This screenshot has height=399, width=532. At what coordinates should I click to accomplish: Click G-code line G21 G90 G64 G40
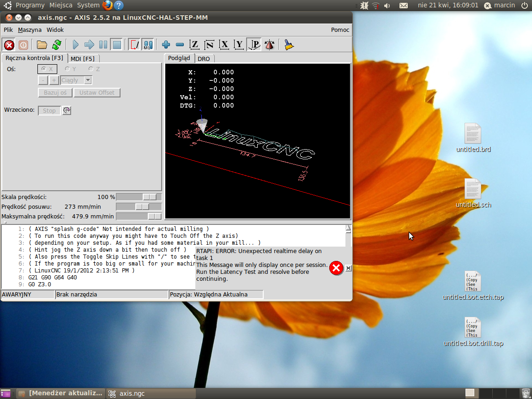pos(52,278)
